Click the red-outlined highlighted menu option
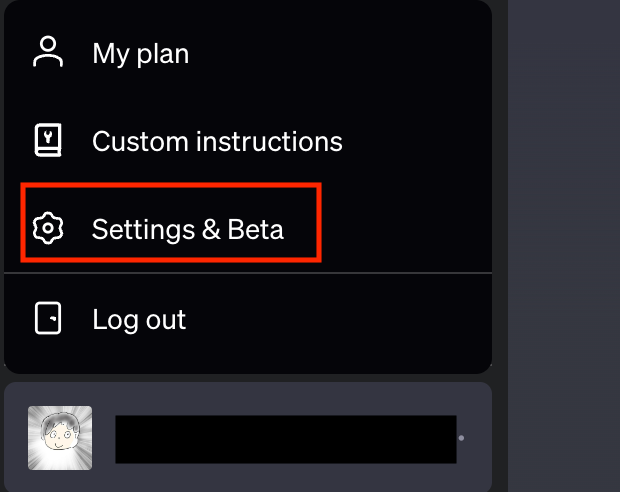The image size is (620, 492). click(171, 222)
